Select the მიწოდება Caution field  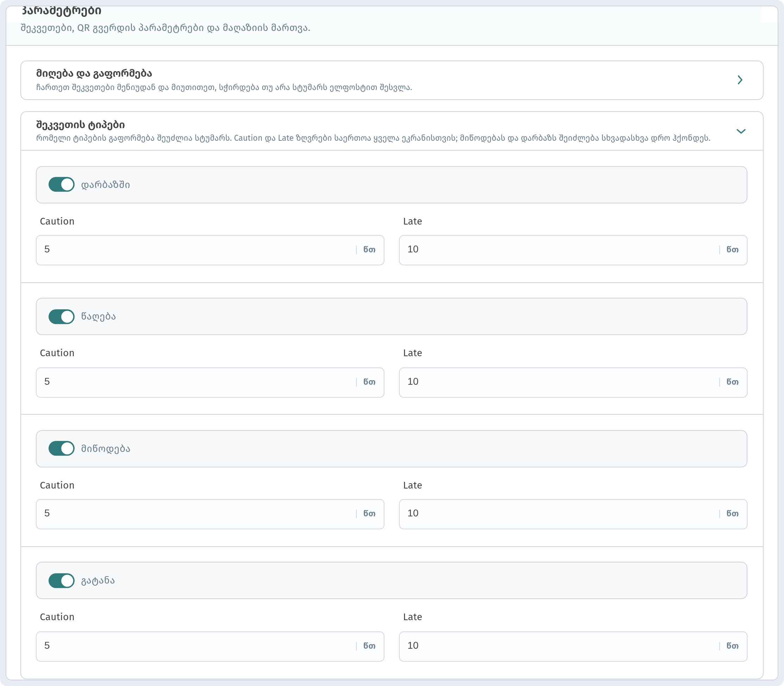(x=210, y=514)
